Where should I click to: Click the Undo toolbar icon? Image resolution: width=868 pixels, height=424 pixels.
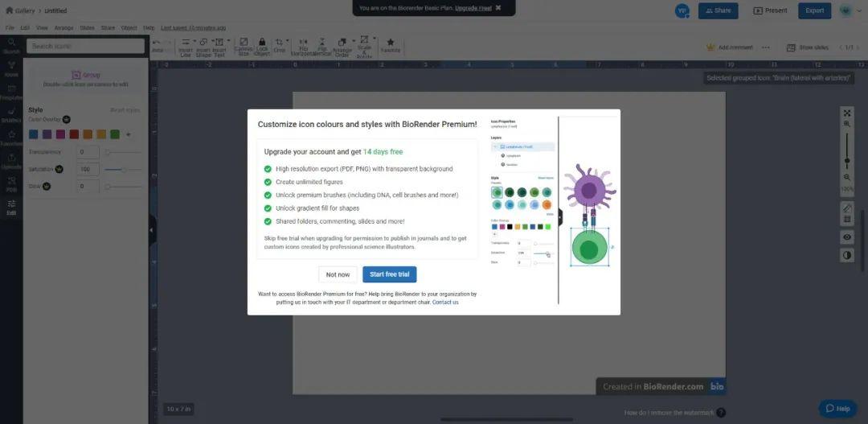tap(157, 42)
